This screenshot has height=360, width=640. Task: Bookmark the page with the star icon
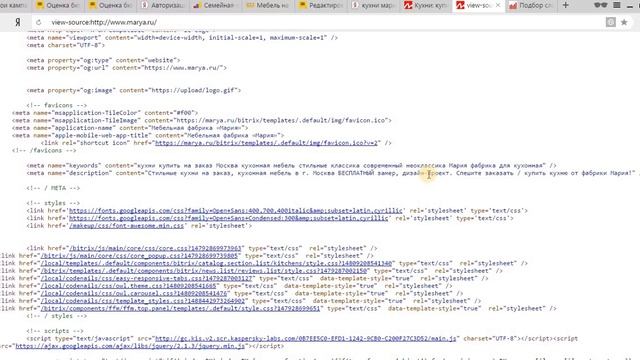tap(624, 22)
